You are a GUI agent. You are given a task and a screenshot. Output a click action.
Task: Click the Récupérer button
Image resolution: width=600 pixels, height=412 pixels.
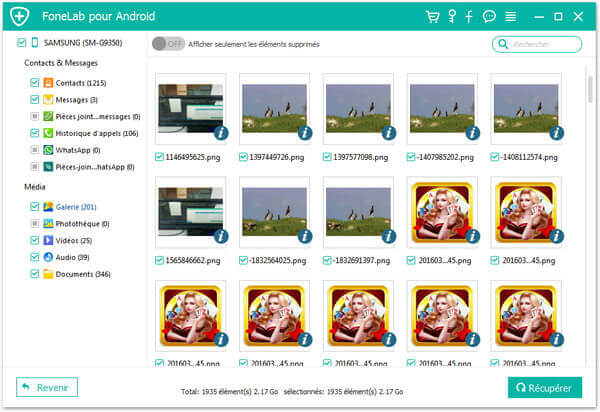(544, 387)
